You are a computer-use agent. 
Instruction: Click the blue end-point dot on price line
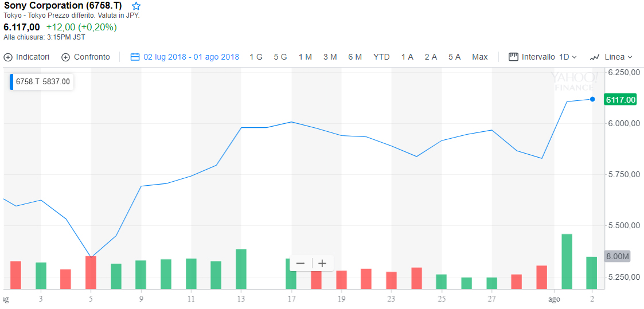tap(592, 99)
